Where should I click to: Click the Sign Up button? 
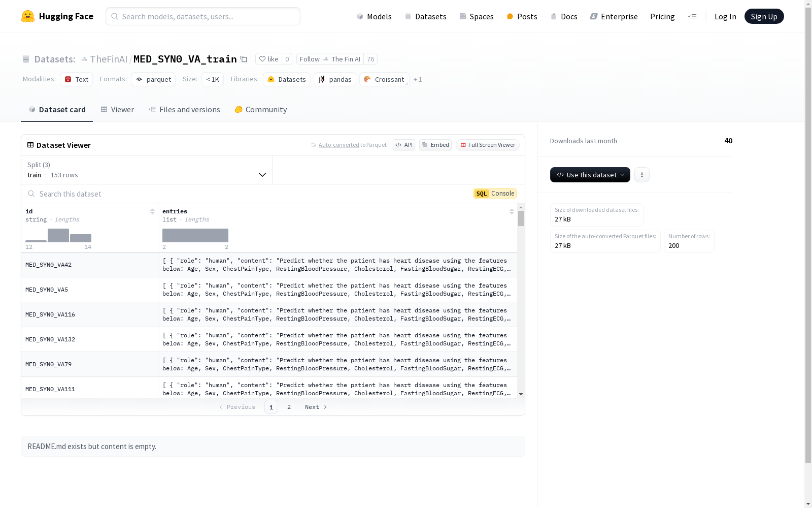coord(764,16)
